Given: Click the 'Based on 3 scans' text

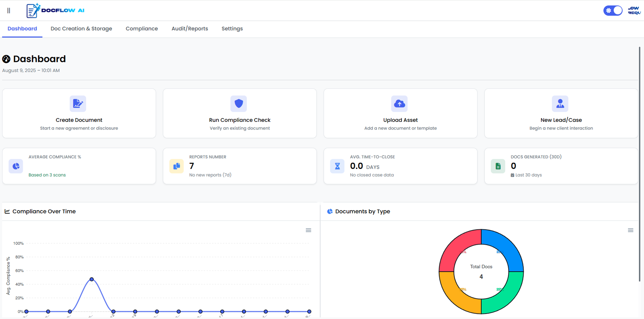Looking at the screenshot, I should click(x=47, y=175).
